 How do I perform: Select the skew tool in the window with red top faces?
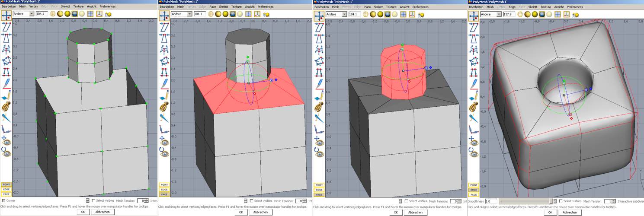pyautogui.click(x=164, y=27)
